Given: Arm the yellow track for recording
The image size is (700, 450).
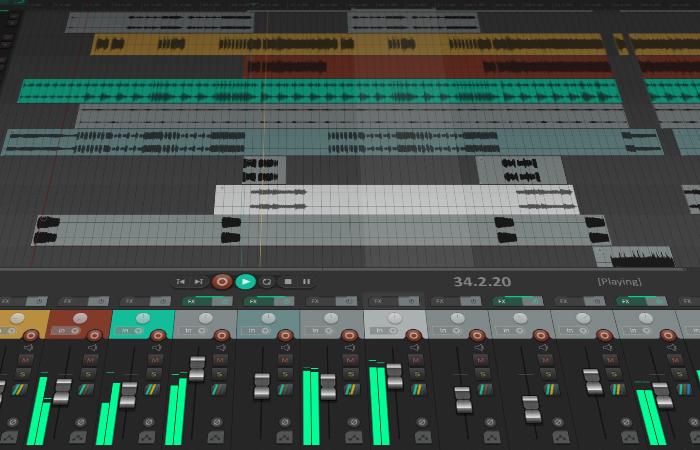Looking at the screenshot, I should coord(31,335).
